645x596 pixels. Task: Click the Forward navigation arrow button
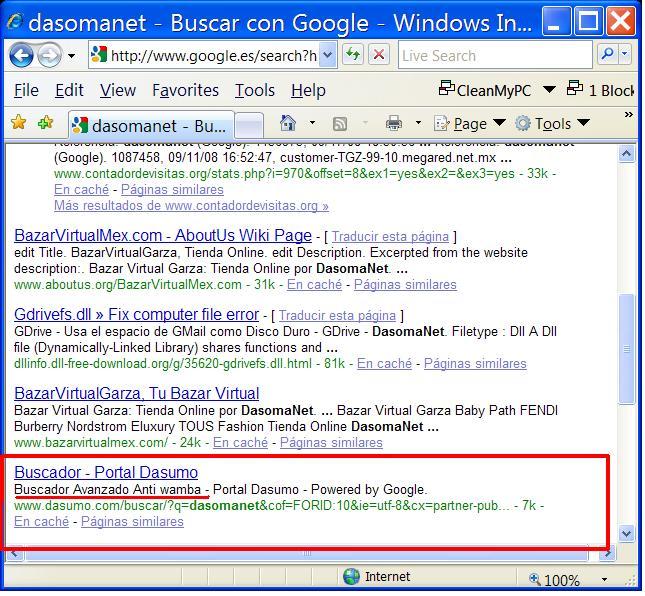49,55
